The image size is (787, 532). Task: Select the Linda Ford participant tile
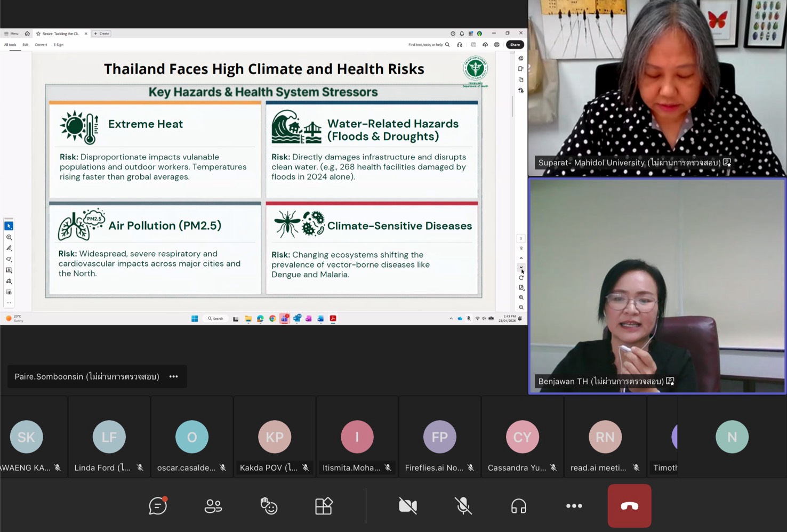(x=109, y=437)
